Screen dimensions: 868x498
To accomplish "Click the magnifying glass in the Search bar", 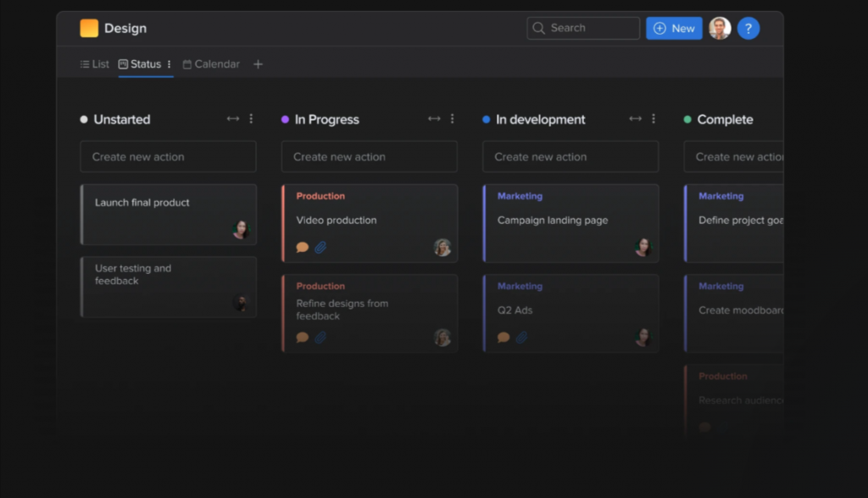I will point(538,28).
